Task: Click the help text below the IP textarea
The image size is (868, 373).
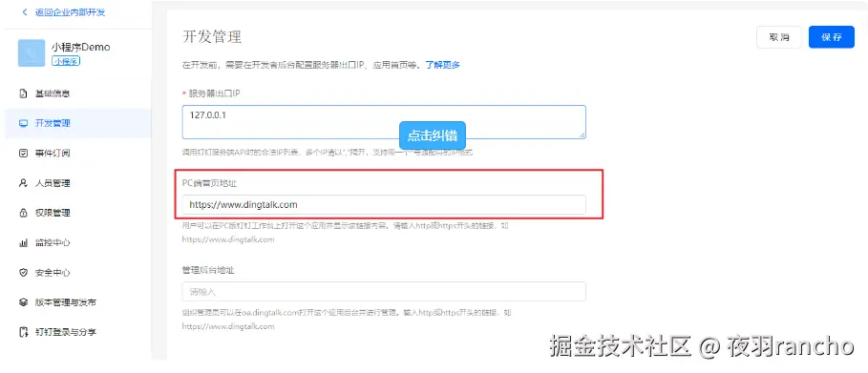Action: coord(328,153)
